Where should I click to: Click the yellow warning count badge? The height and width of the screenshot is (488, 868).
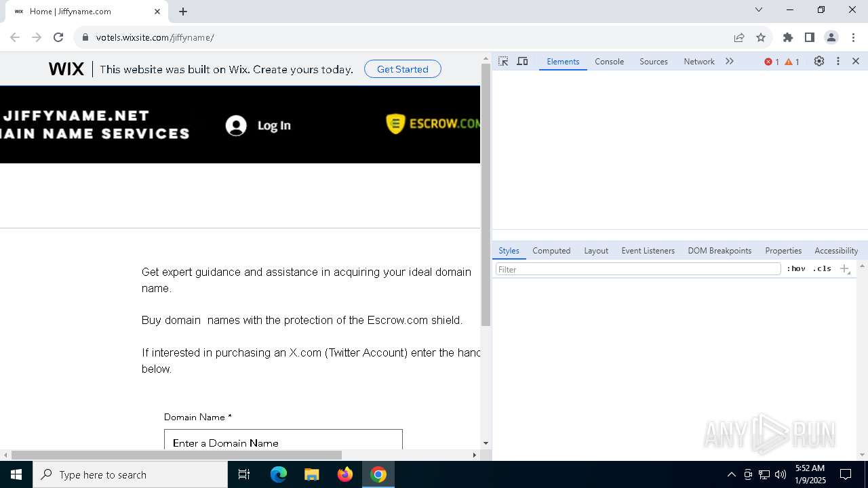click(x=792, y=62)
